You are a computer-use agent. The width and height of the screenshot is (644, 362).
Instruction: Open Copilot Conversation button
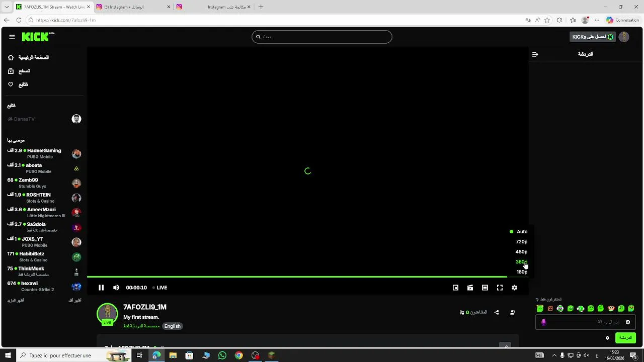coord(622,20)
